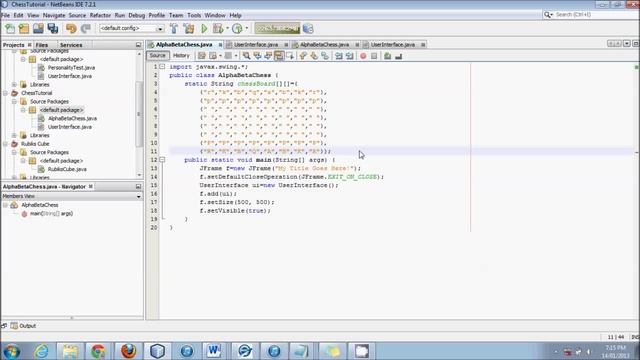Image resolution: width=640 pixels, height=360 pixels.
Task: Open the Members View combo box
Action: (x=71, y=196)
